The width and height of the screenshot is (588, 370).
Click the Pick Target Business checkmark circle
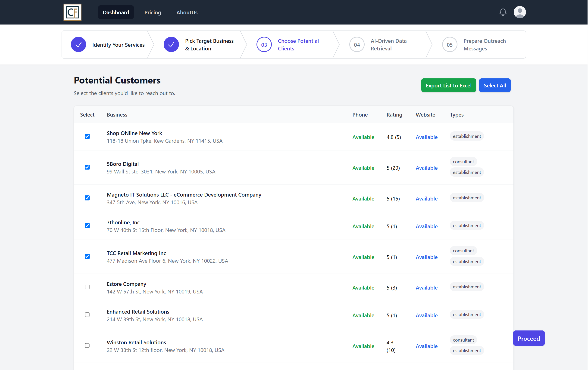[x=171, y=45]
